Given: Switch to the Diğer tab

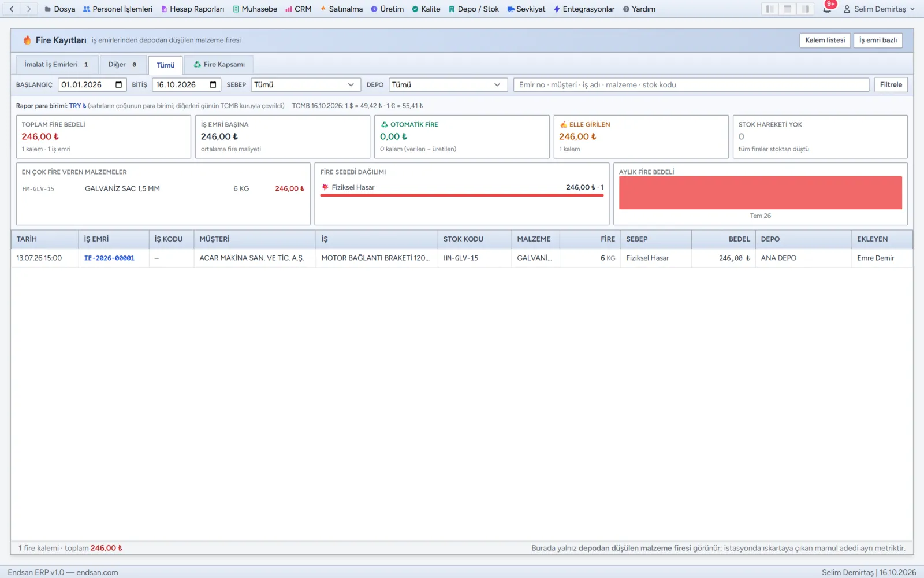Looking at the screenshot, I should click(x=122, y=64).
